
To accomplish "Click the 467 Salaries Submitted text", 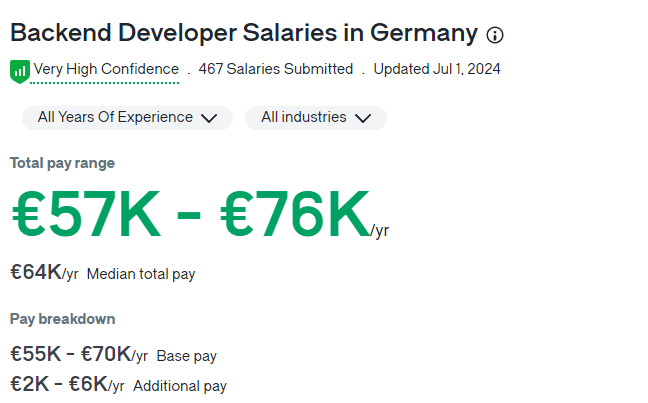I will click(x=276, y=70).
